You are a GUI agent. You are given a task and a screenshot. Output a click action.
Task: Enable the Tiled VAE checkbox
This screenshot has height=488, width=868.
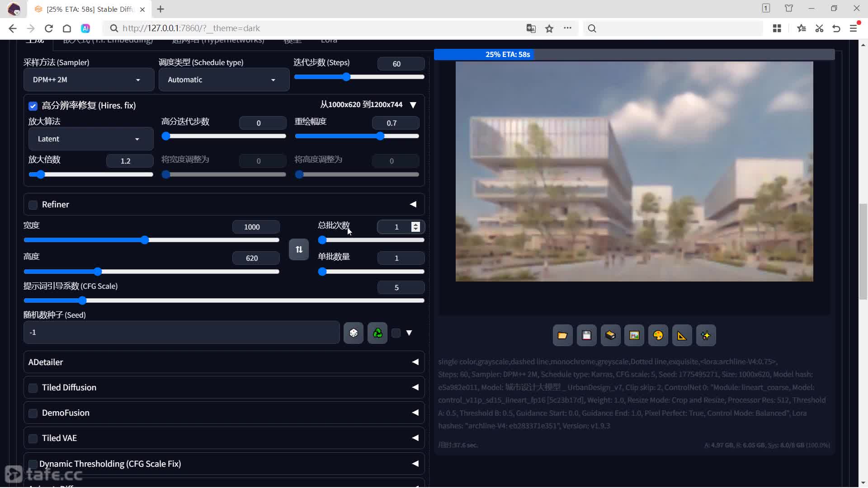[x=33, y=439]
